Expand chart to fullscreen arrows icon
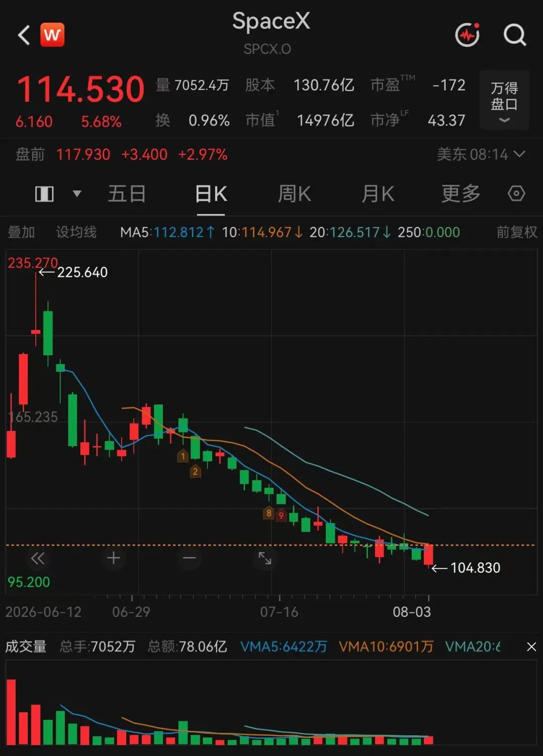 pos(265,558)
